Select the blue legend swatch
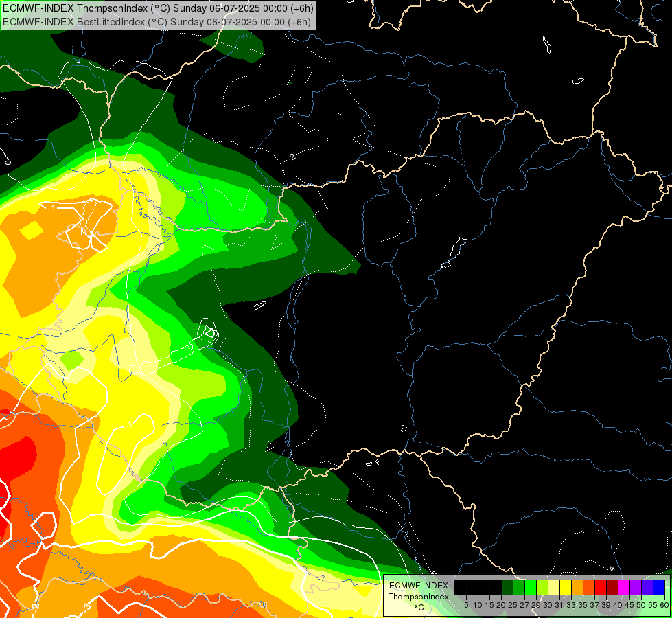 (x=659, y=587)
